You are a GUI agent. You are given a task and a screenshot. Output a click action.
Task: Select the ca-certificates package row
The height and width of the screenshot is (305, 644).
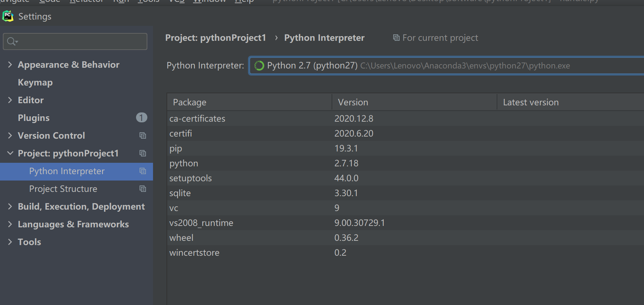pos(406,118)
